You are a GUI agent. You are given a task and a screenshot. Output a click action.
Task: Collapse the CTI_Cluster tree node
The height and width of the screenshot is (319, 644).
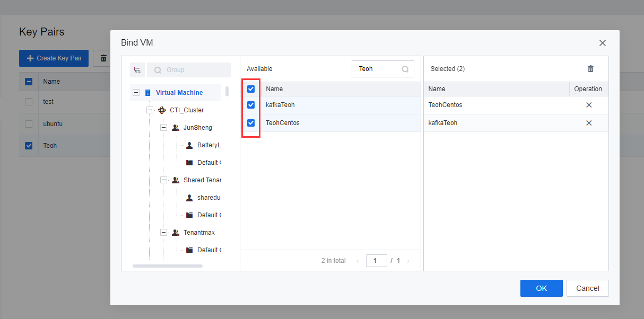tap(150, 110)
